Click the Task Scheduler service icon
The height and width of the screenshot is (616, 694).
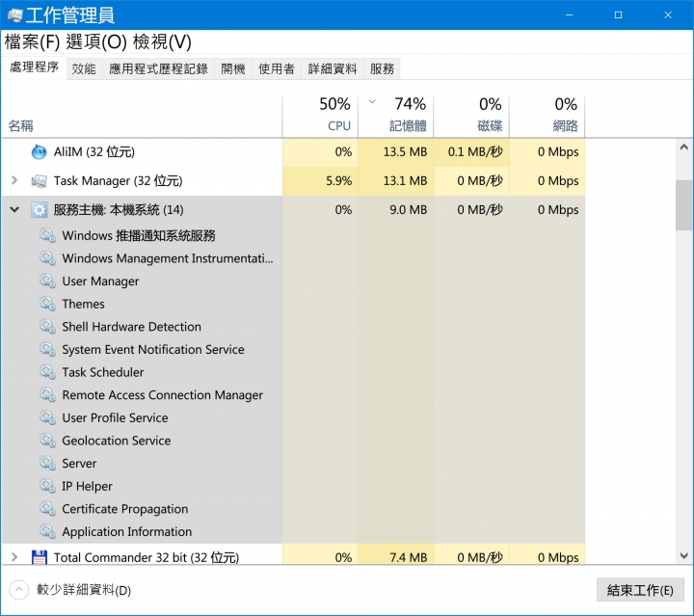[47, 372]
